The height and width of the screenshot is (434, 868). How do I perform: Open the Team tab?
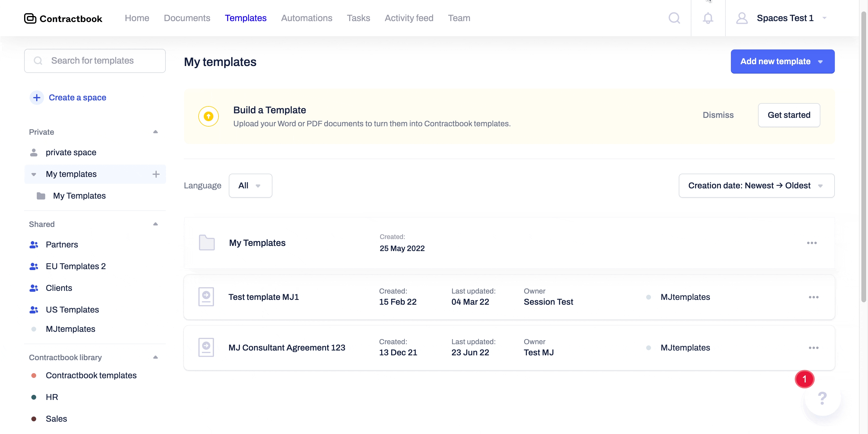pos(459,18)
